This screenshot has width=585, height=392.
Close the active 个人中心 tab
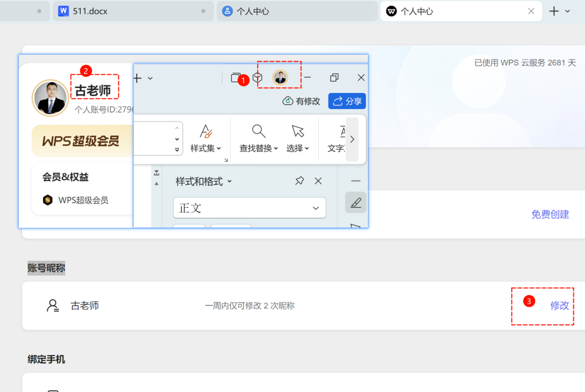pyautogui.click(x=531, y=11)
